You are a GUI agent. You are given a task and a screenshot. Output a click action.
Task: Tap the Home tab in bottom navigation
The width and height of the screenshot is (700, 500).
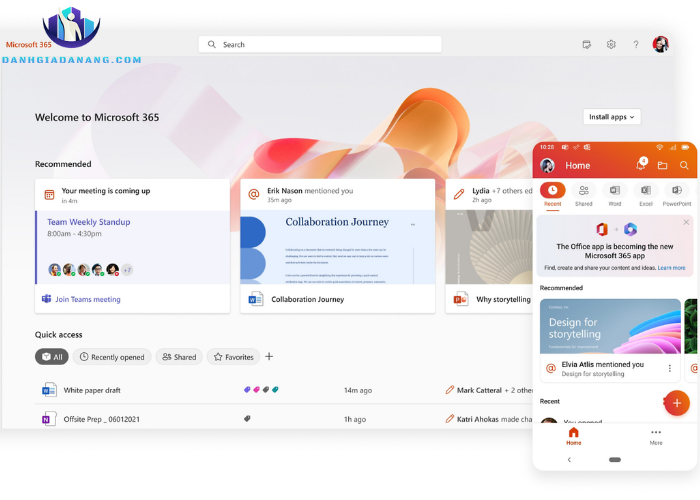point(574,436)
